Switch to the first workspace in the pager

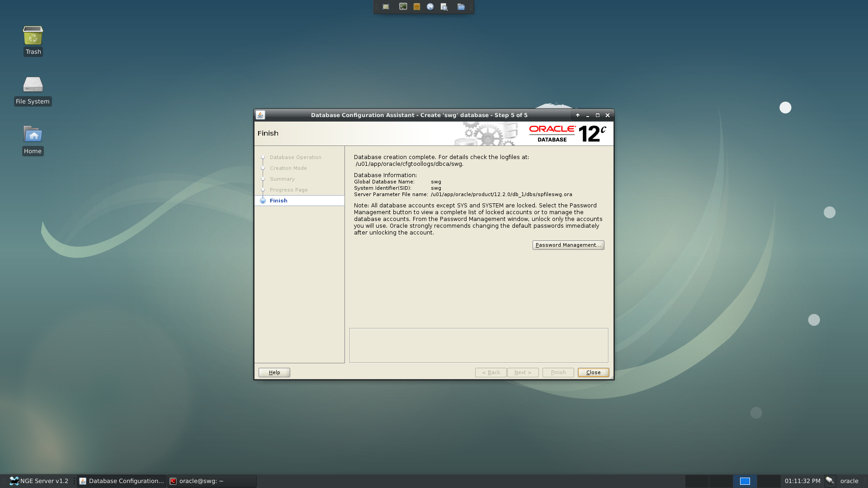(x=697, y=481)
